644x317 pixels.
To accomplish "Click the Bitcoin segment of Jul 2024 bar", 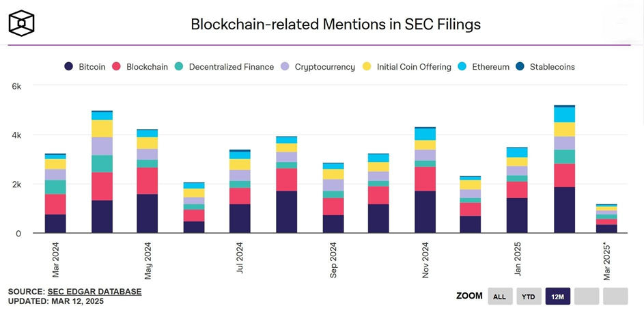I will [240, 219].
